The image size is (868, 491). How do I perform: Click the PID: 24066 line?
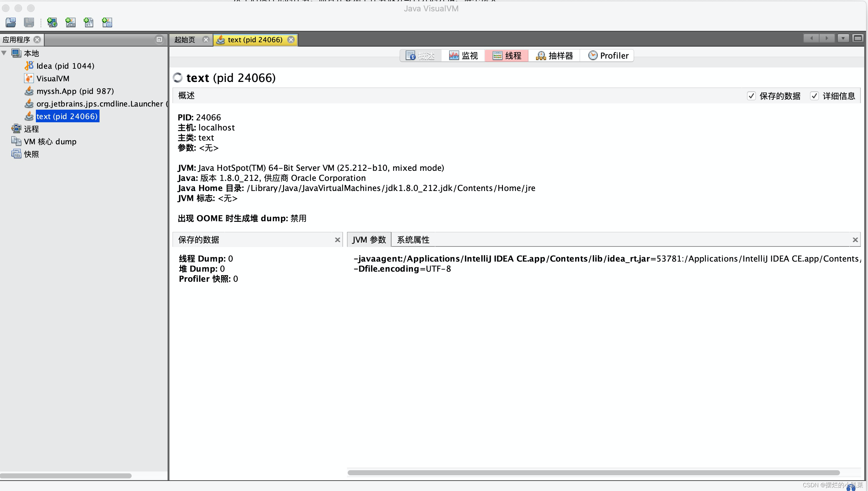click(199, 117)
